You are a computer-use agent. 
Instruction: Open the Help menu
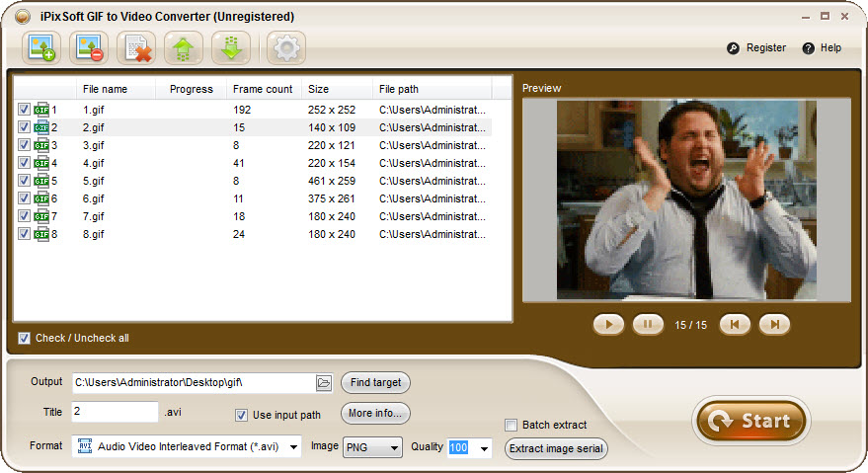coord(822,47)
